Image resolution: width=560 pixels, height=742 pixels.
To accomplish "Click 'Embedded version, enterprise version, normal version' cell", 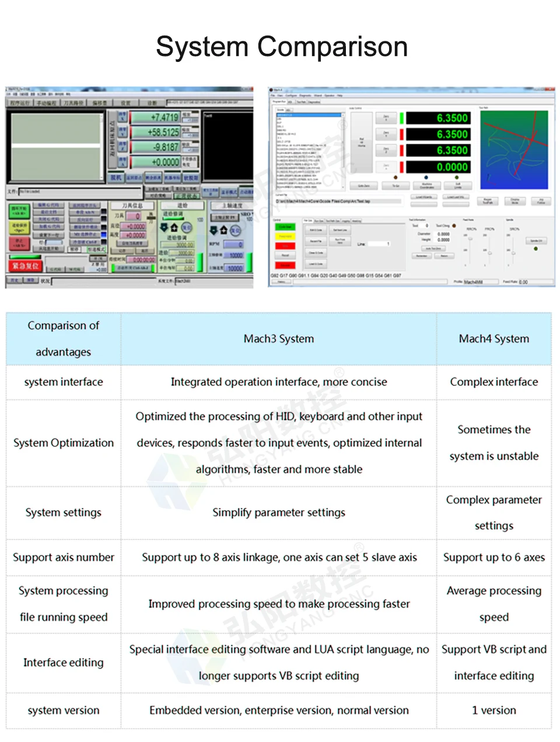I will point(279,710).
